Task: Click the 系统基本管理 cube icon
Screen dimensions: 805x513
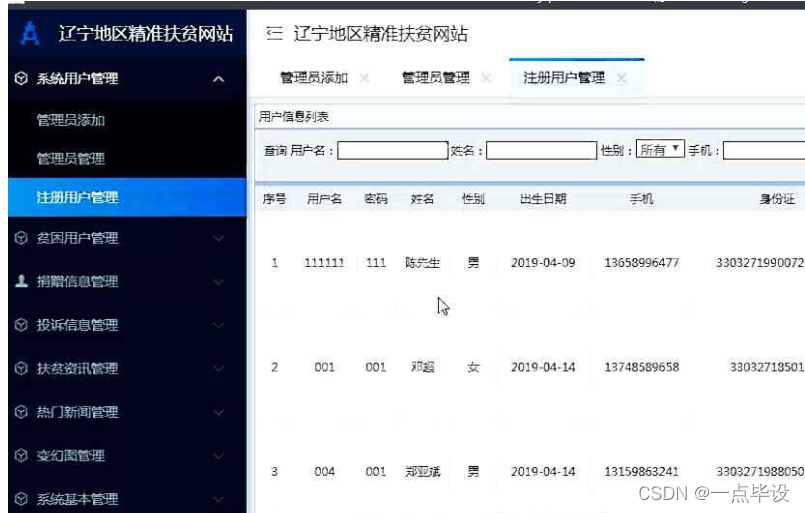Action: point(21,499)
